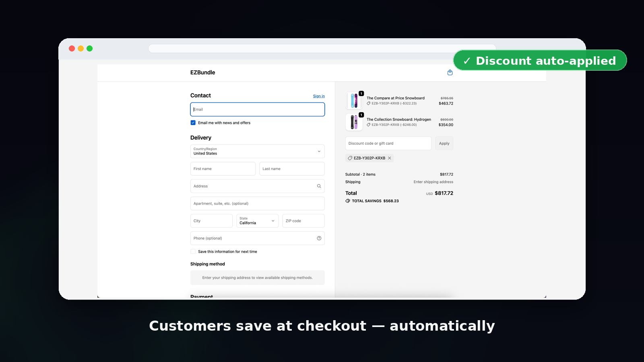Click the Hydrogen snowboard thumbnail
The width and height of the screenshot is (644, 362).
coord(354,122)
